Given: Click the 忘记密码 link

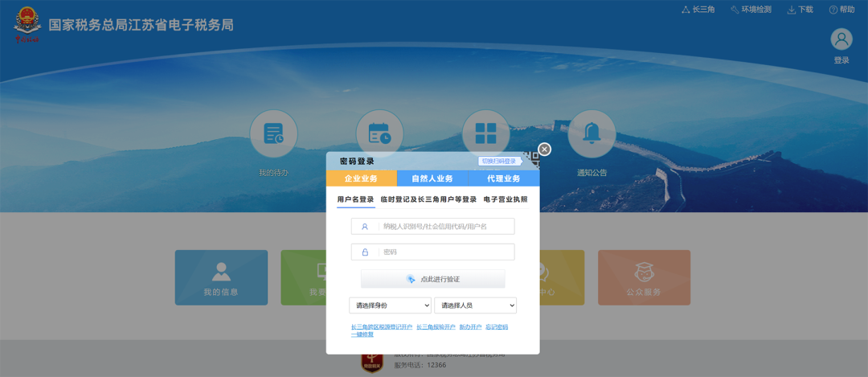Looking at the screenshot, I should coord(497,327).
